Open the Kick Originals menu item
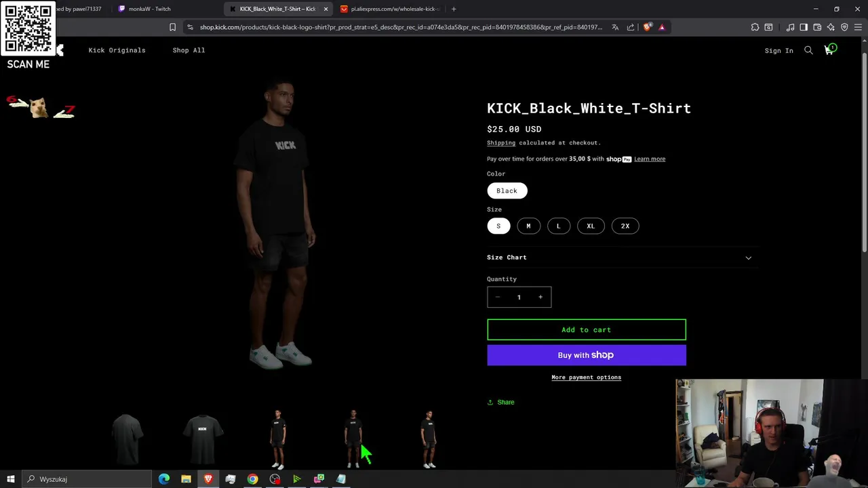This screenshot has height=488, width=868. [117, 50]
